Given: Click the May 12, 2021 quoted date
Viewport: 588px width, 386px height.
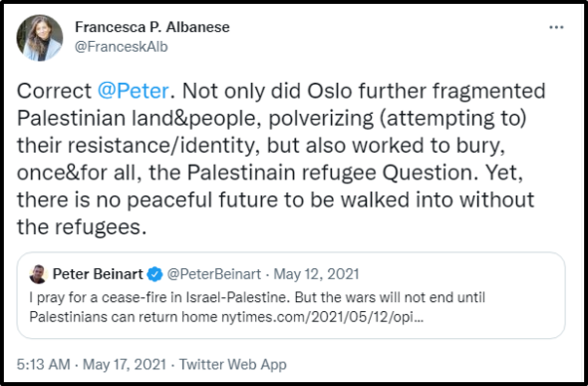Looking at the screenshot, I should 316,274.
